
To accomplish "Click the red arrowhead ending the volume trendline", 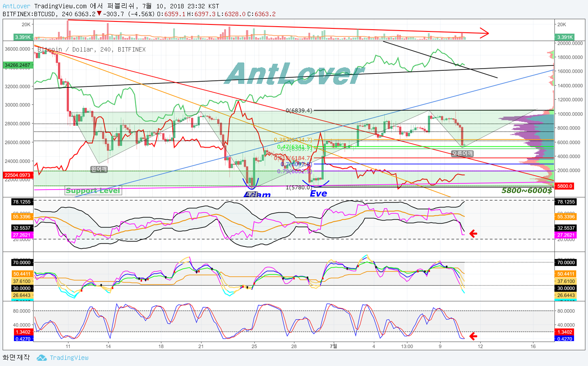I will [x=483, y=32].
